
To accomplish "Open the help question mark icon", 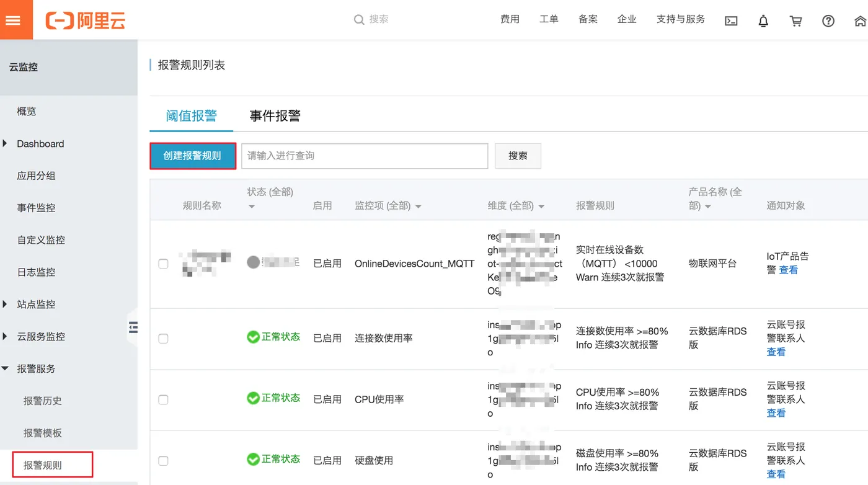I will (x=828, y=20).
